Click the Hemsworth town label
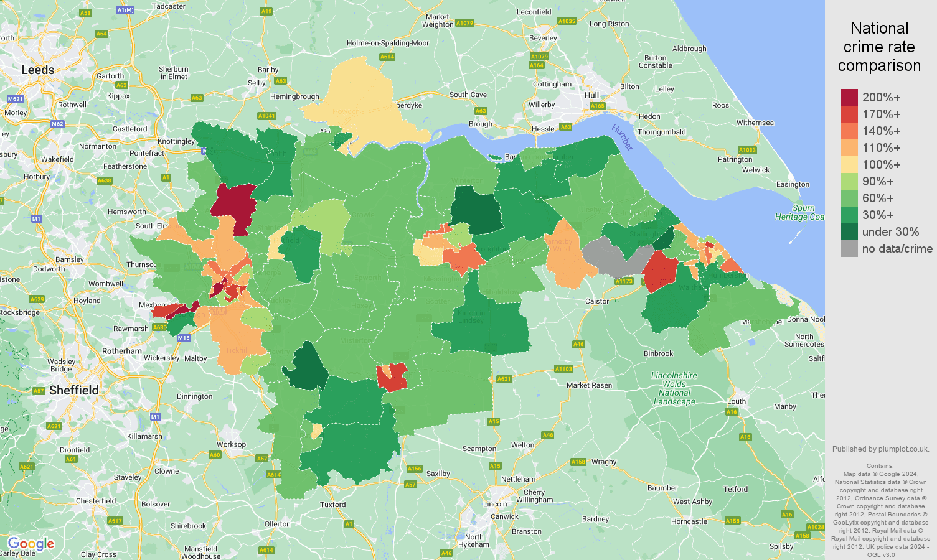The image size is (937, 560). coord(127,212)
